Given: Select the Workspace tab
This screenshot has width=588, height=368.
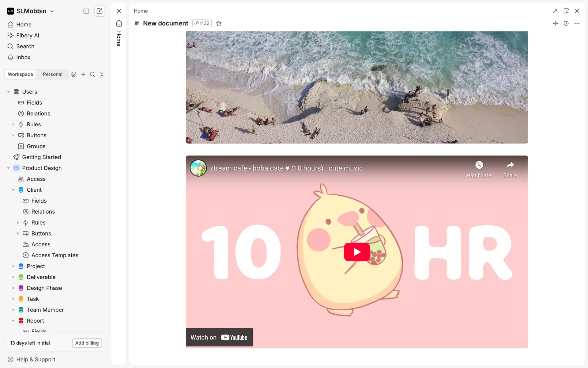Looking at the screenshot, I should coord(20,74).
